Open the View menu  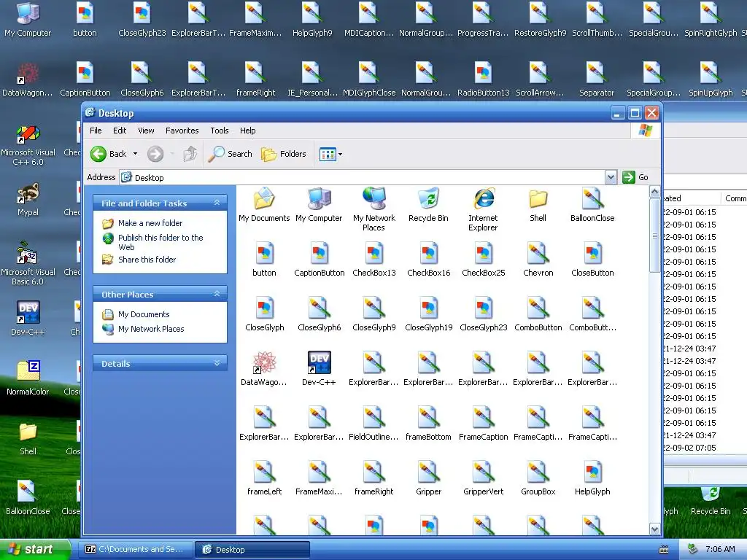(146, 131)
